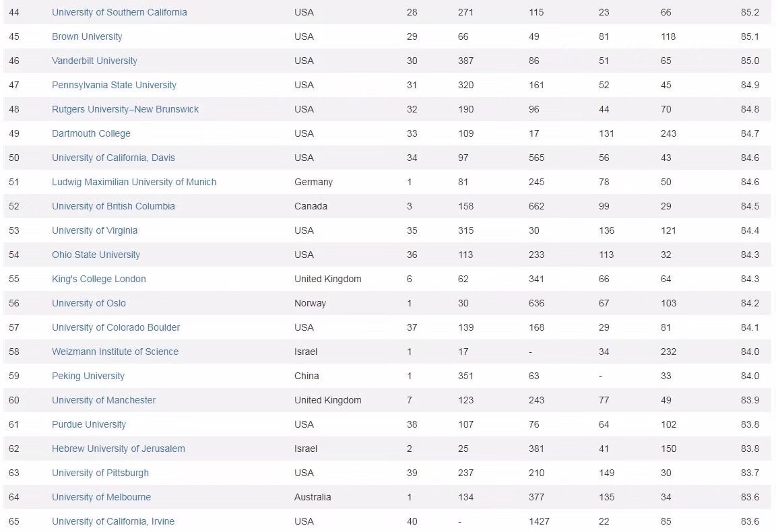Open University of Manchester link
The height and width of the screenshot is (532, 776).
(104, 400)
